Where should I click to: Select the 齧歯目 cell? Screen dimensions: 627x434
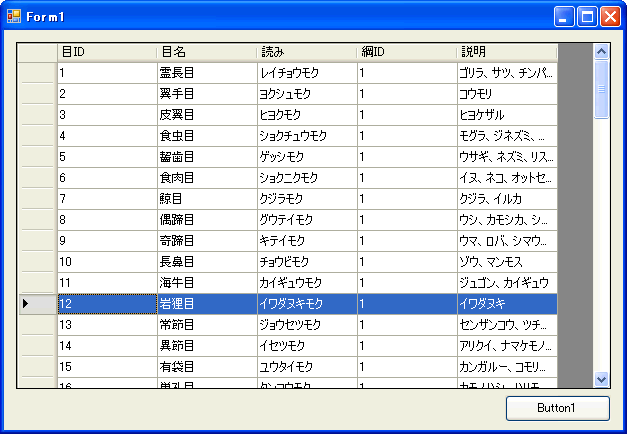[207, 157]
